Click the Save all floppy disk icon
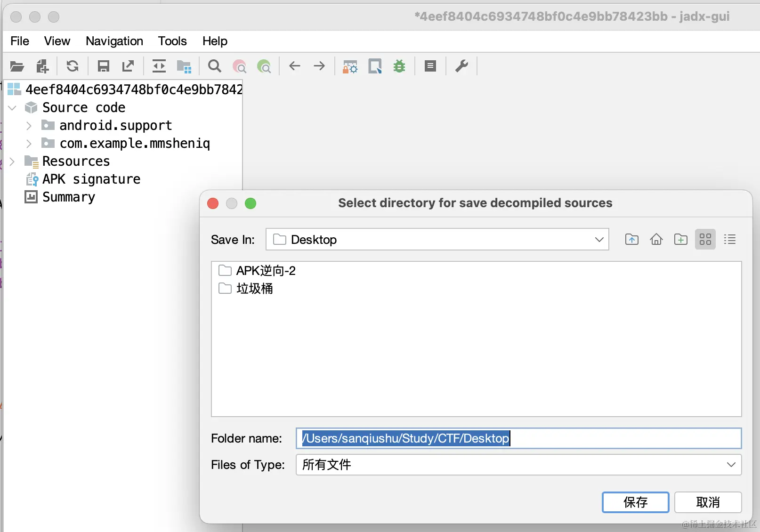 (104, 66)
